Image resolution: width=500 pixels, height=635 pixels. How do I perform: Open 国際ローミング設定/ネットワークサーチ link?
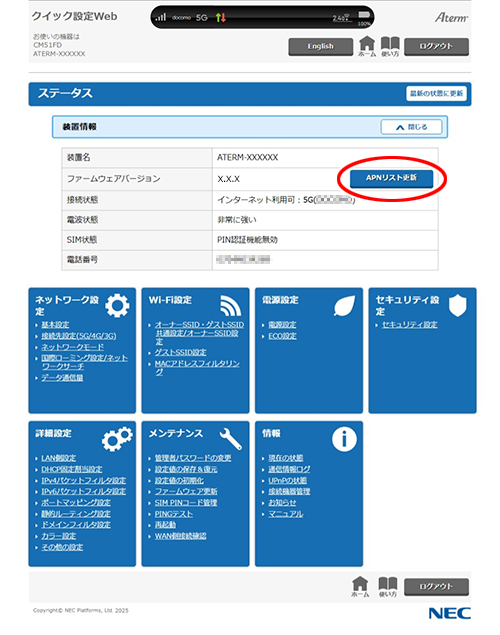(x=84, y=362)
